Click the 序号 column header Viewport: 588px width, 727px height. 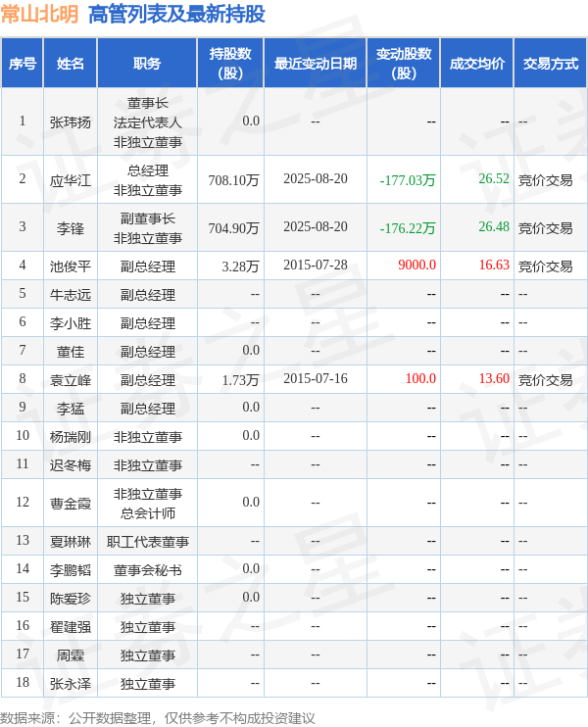point(23,64)
